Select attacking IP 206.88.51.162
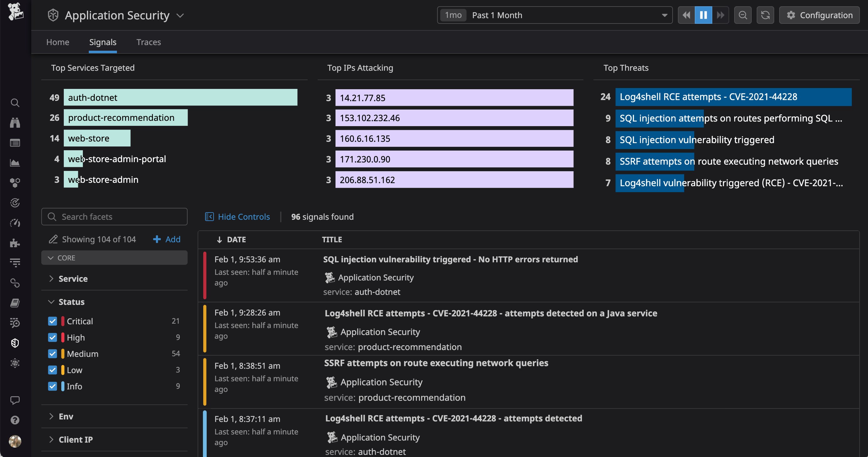This screenshot has height=457, width=868. 454,180
